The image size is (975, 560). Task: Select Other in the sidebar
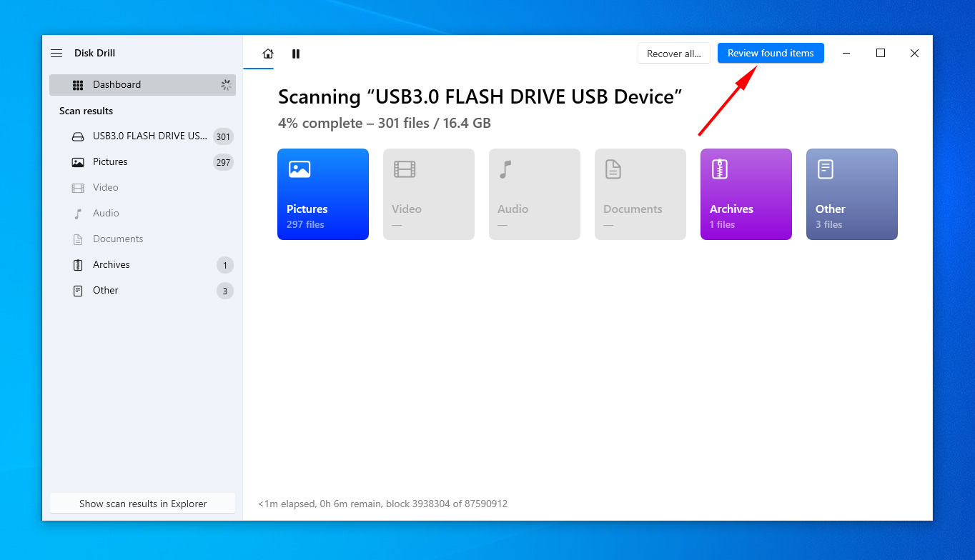(142, 290)
